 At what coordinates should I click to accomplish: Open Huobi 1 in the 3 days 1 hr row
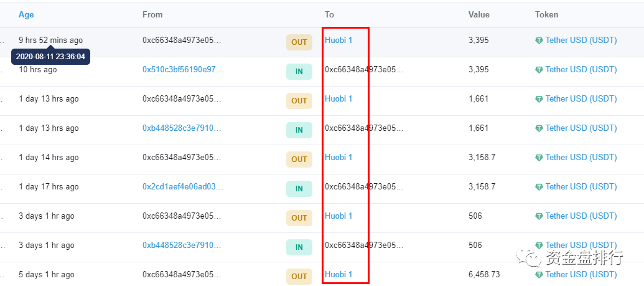pyautogui.click(x=338, y=216)
